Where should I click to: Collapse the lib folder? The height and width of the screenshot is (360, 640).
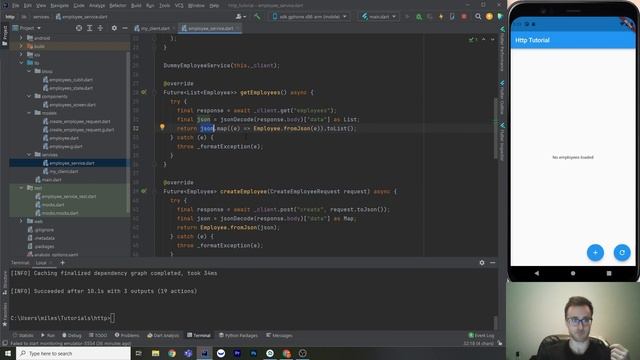tap(22, 63)
